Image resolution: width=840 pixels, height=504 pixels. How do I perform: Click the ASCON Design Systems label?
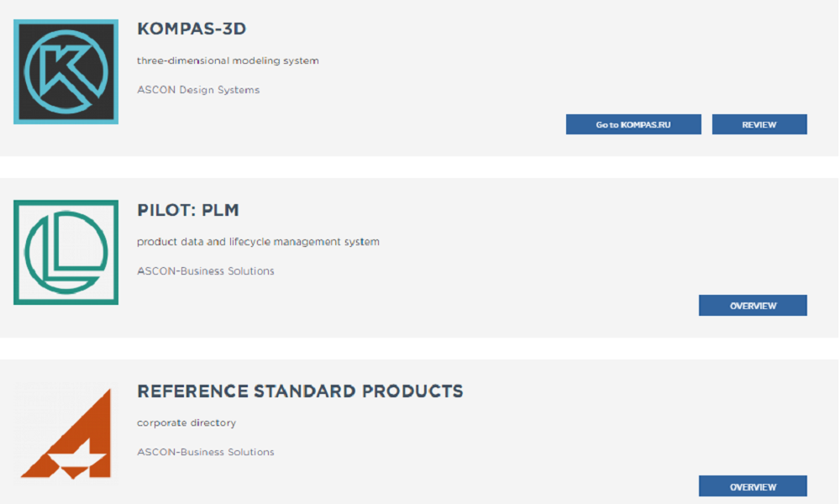point(198,89)
